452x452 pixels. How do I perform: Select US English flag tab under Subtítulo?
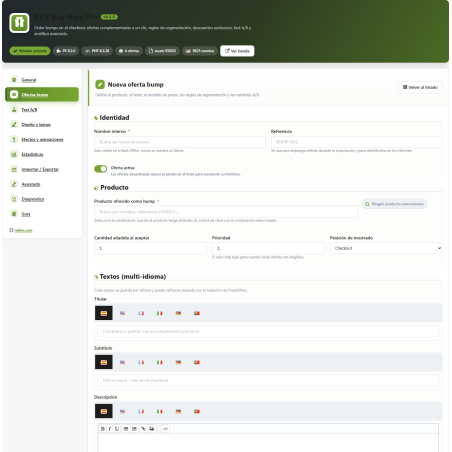click(x=122, y=362)
